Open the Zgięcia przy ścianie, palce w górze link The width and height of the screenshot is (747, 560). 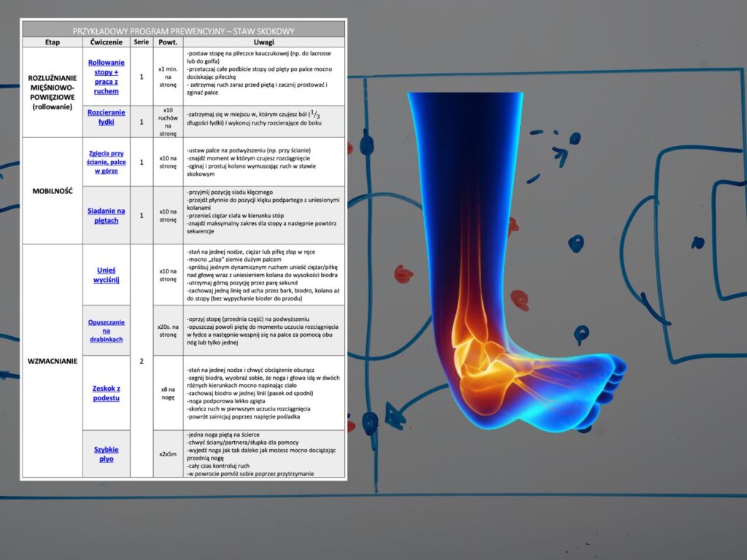point(107,162)
